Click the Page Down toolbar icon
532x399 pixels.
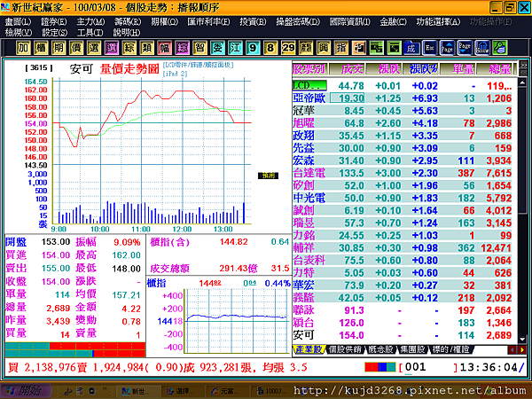point(465,48)
